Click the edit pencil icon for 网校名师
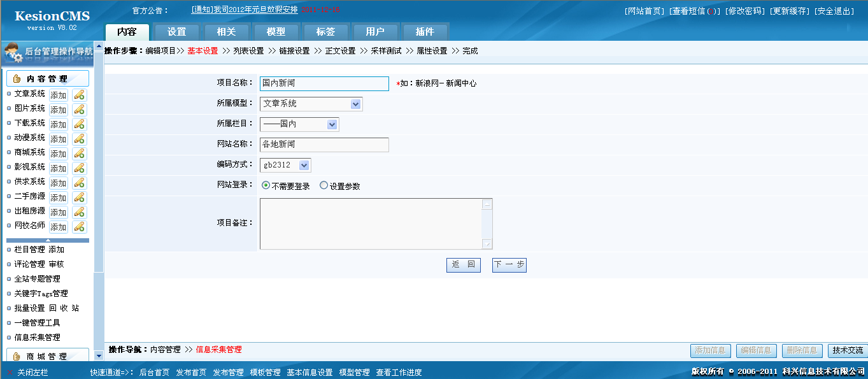This screenshot has height=379, width=868. coord(80,227)
